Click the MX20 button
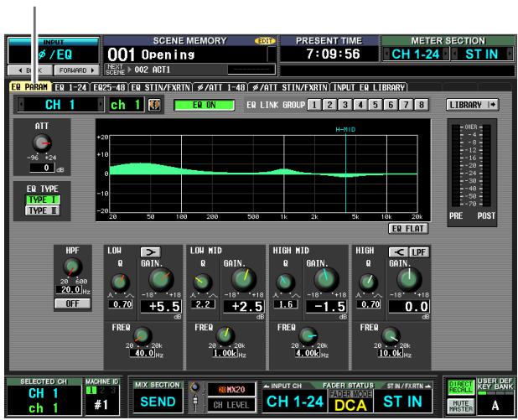518x420 pixels. coord(231,390)
